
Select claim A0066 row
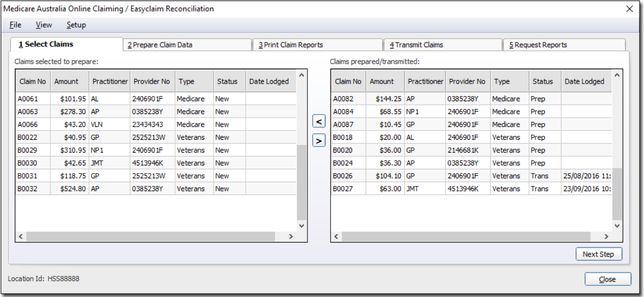156,124
